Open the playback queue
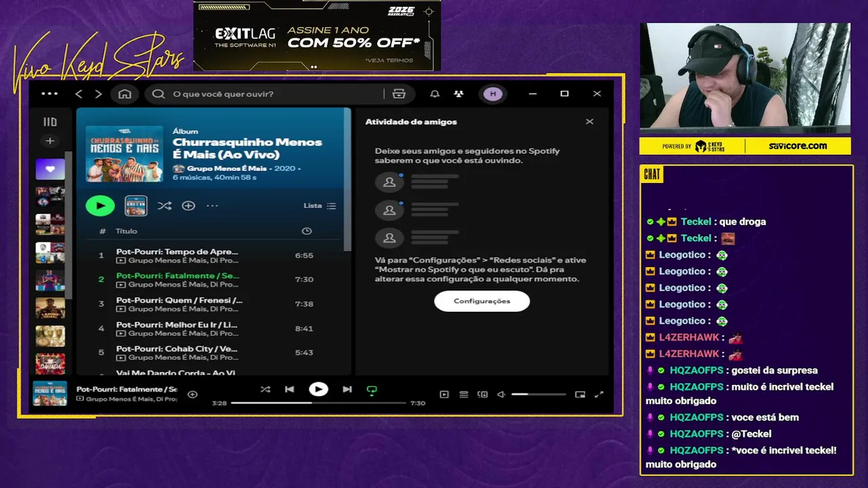The width and height of the screenshot is (868, 488). pos(464,394)
